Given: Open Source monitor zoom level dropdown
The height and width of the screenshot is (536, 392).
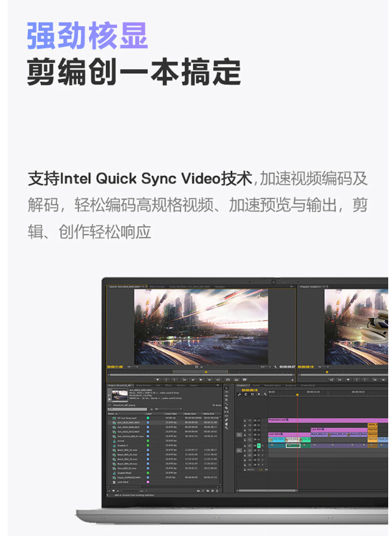Looking at the screenshot, I should [132, 367].
